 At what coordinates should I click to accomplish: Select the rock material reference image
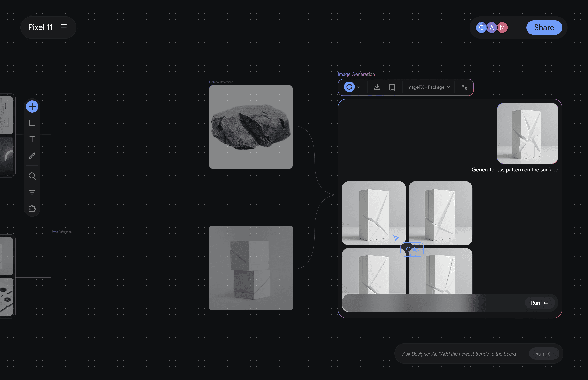pos(251,127)
